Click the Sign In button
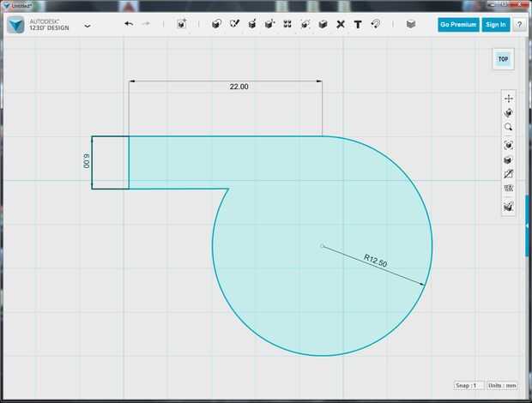Screen dimensions: 532x403 [496, 25]
